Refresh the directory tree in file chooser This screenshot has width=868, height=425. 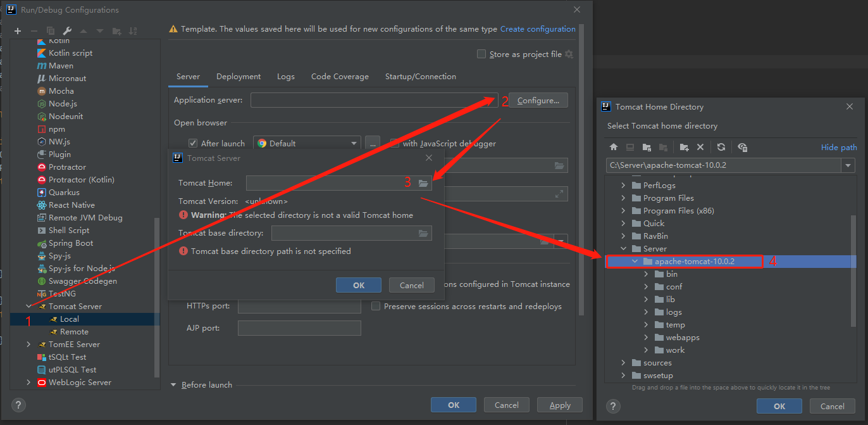click(721, 147)
